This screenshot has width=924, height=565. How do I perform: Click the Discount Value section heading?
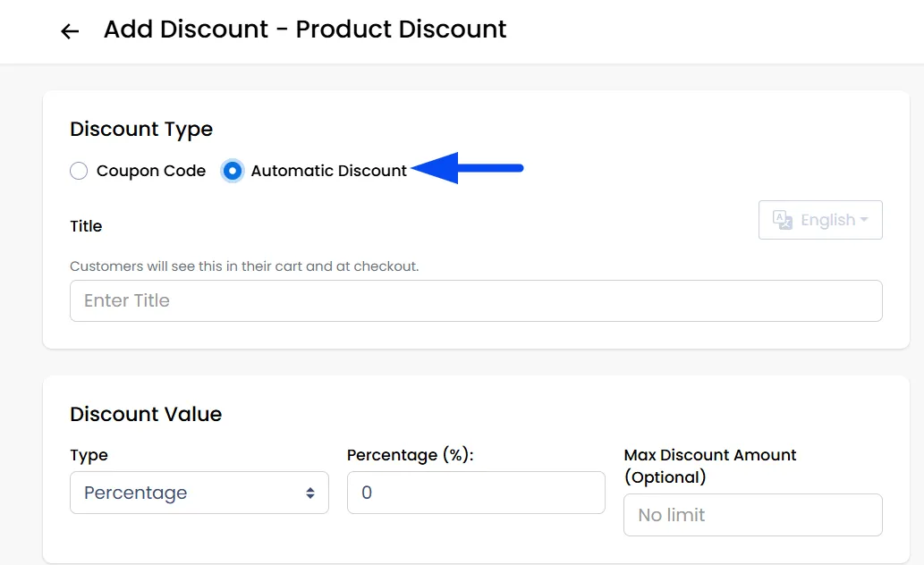coord(146,414)
